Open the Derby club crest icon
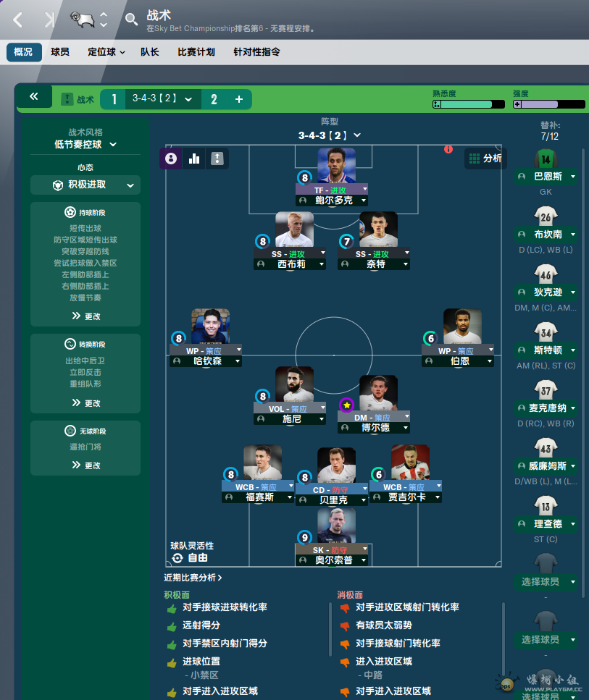This screenshot has height=700, width=589. click(83, 20)
